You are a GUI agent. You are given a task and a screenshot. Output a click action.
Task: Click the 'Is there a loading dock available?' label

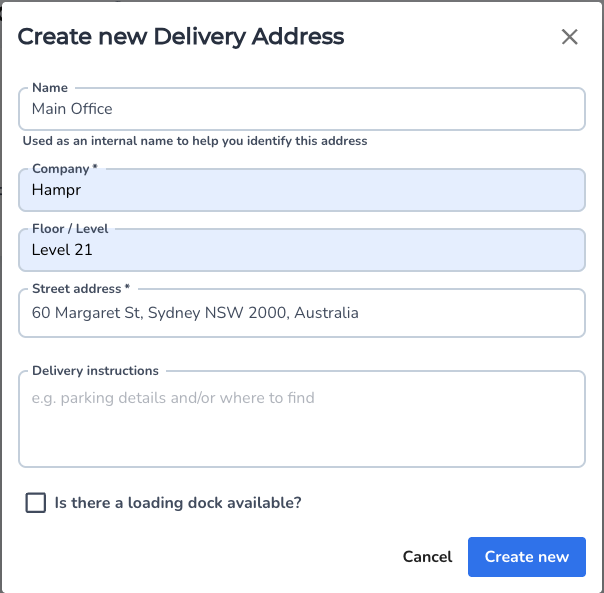pos(178,503)
